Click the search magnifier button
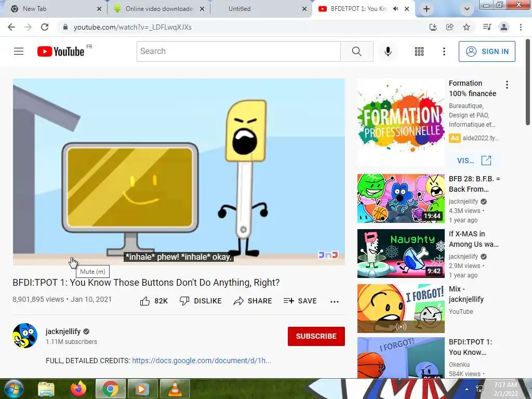This screenshot has height=399, width=532. [356, 51]
